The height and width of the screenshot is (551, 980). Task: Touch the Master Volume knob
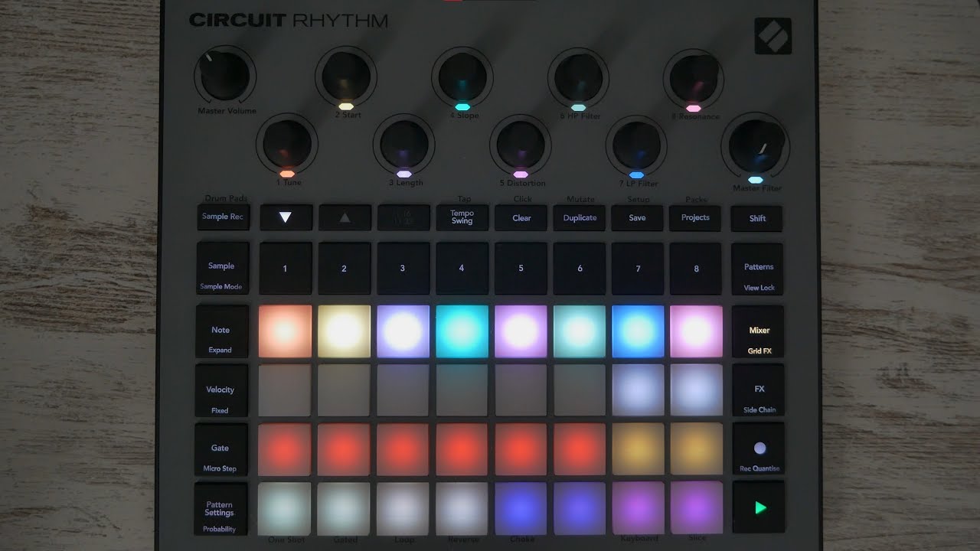coord(225,74)
